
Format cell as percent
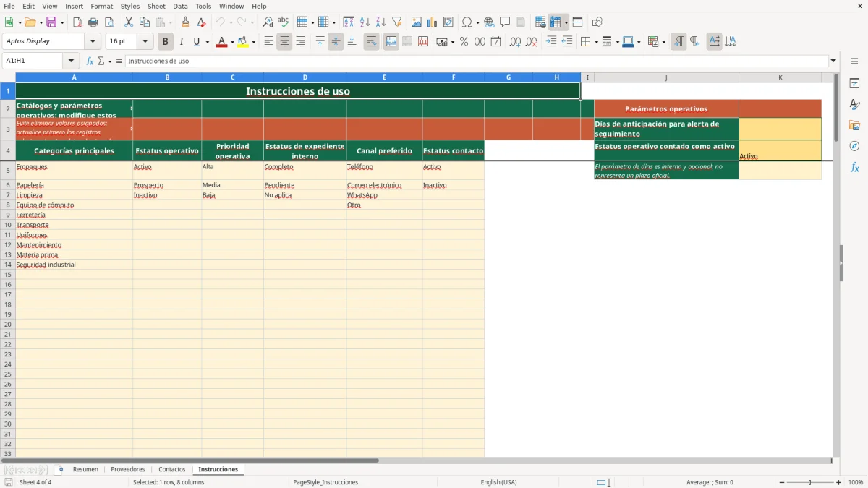pyautogui.click(x=464, y=42)
